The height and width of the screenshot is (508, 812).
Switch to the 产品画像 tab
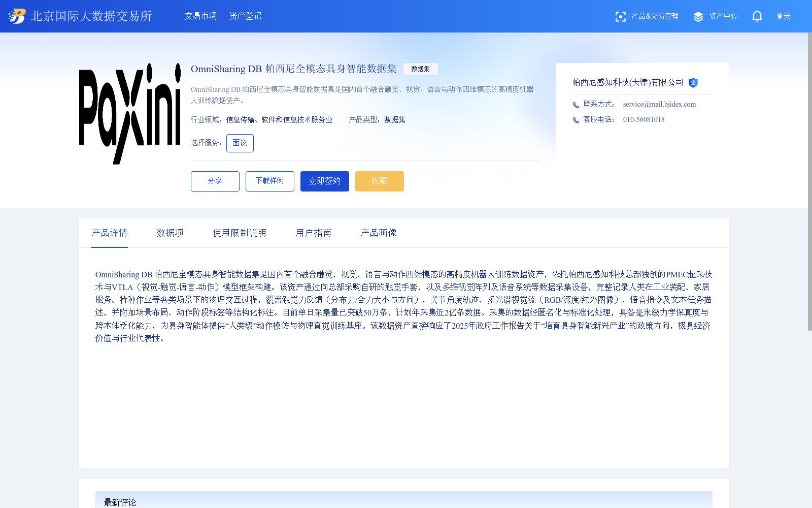[379, 233]
